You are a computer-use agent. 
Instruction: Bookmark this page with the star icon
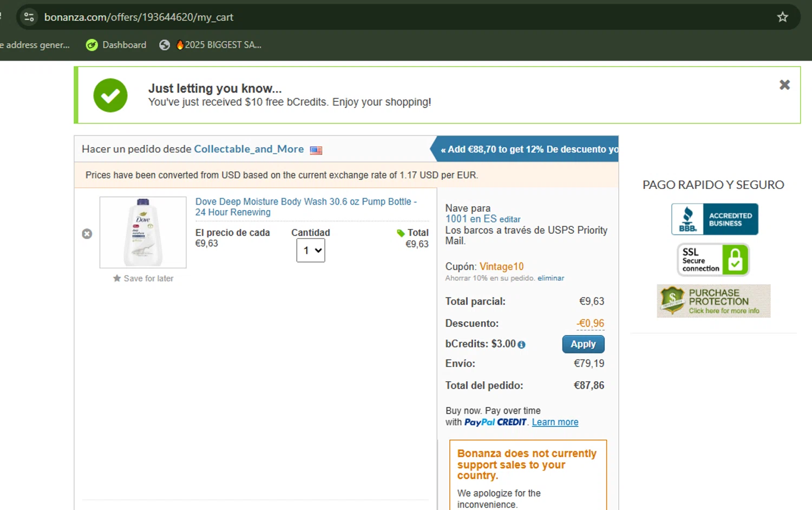pyautogui.click(x=782, y=17)
